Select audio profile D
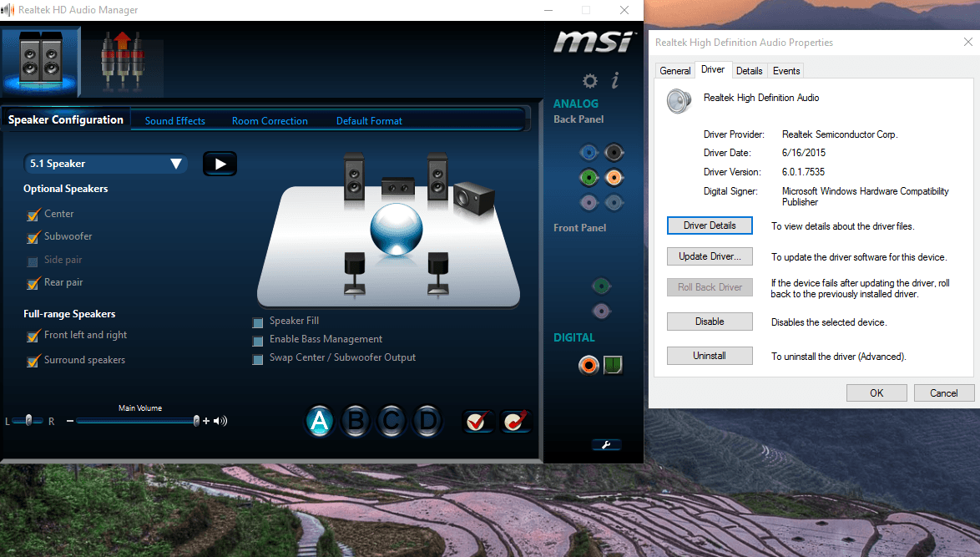980x557 pixels. pyautogui.click(x=427, y=421)
